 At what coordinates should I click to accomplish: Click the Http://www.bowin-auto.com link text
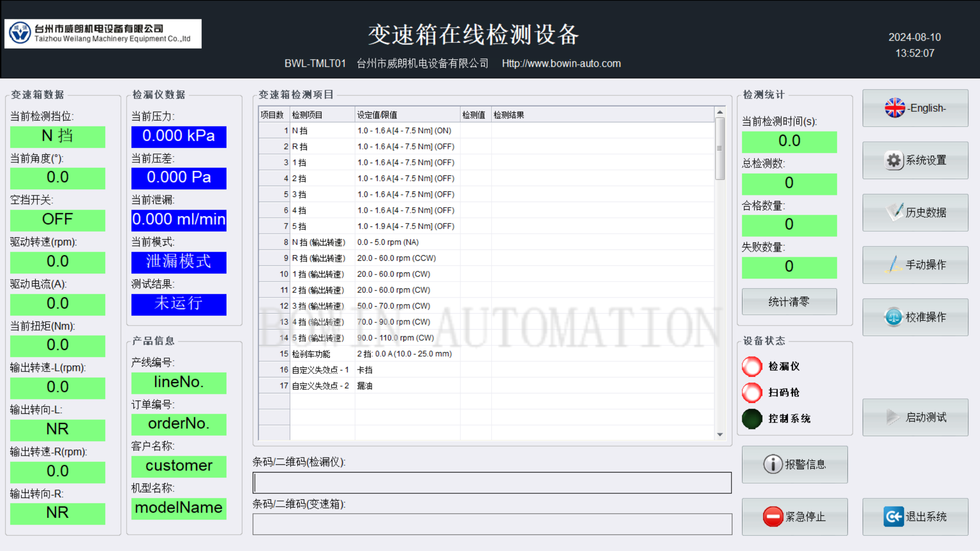point(561,63)
